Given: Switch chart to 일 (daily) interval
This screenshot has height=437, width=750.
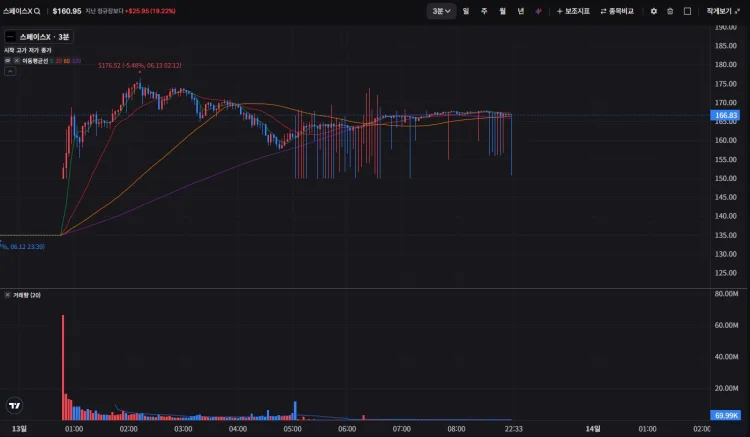Looking at the screenshot, I should 465,11.
